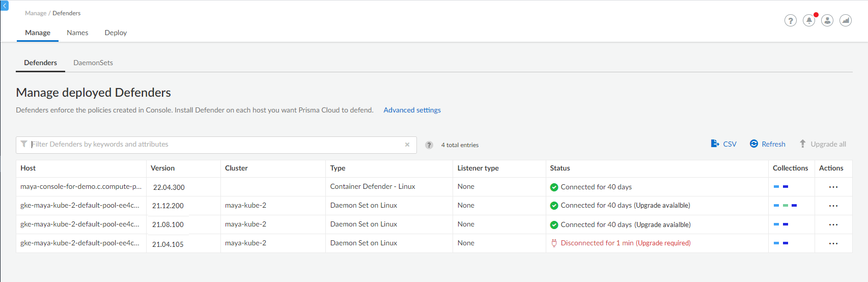This screenshot has height=282, width=868.
Task: Switch to the Names tab
Action: click(77, 33)
